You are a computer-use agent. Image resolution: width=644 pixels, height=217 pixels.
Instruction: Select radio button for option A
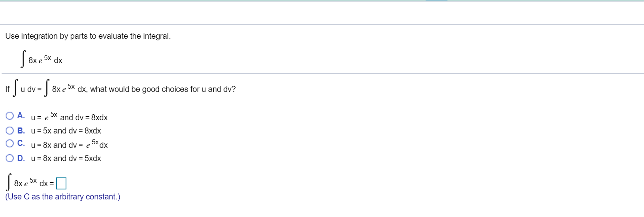coord(10,116)
